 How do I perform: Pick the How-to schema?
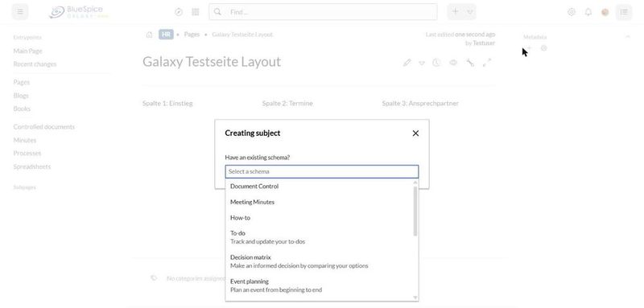321,218
